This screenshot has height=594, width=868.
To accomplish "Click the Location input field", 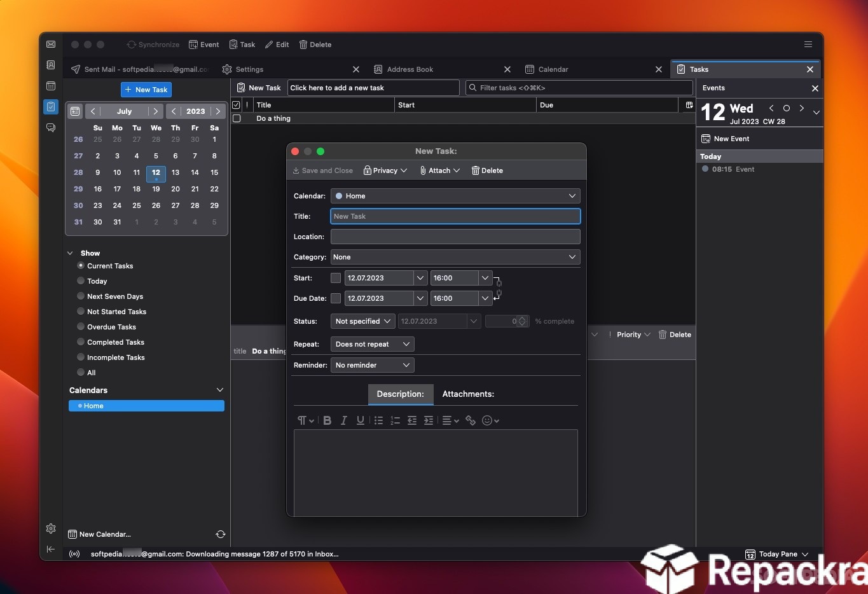I will click(455, 237).
